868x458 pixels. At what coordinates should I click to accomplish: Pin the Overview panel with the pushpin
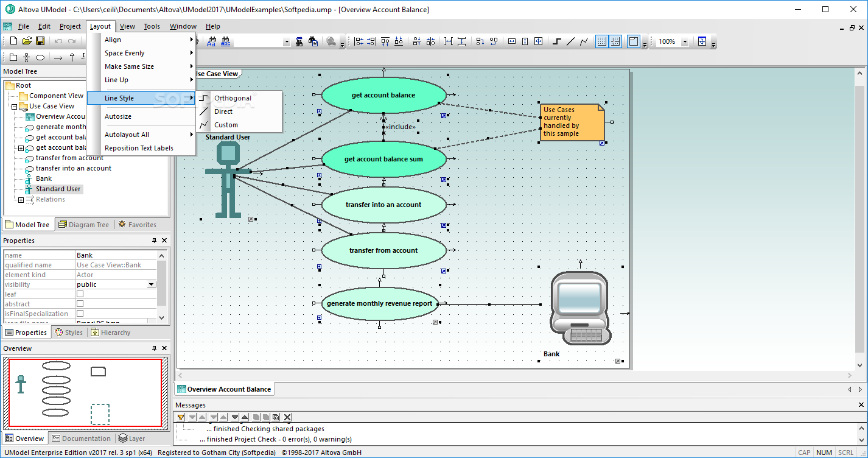[154, 348]
